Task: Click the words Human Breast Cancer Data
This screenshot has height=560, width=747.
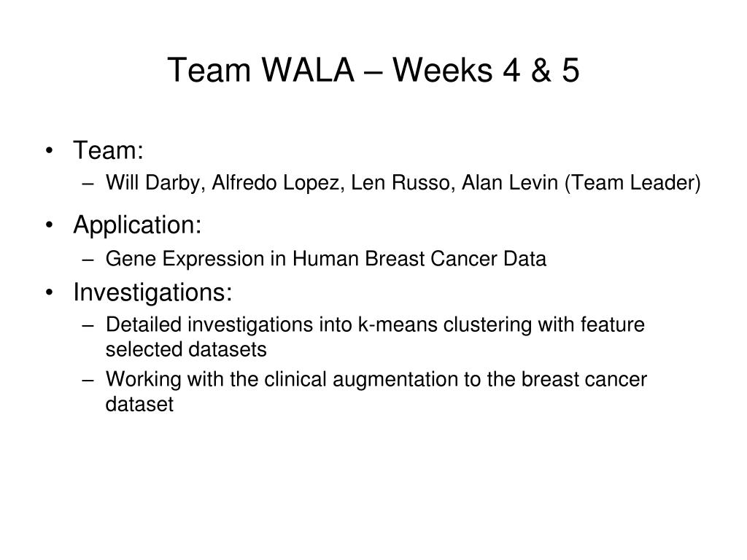Action: [419, 259]
